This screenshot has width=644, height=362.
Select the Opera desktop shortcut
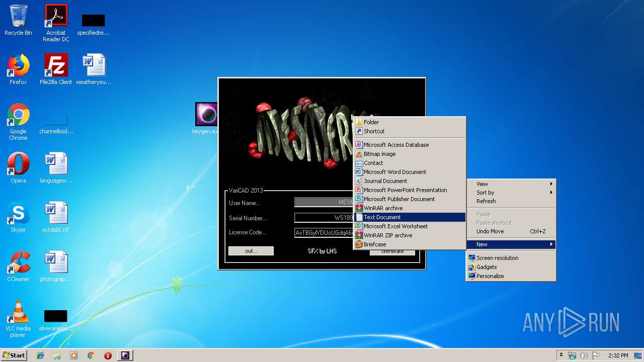pos(18,168)
